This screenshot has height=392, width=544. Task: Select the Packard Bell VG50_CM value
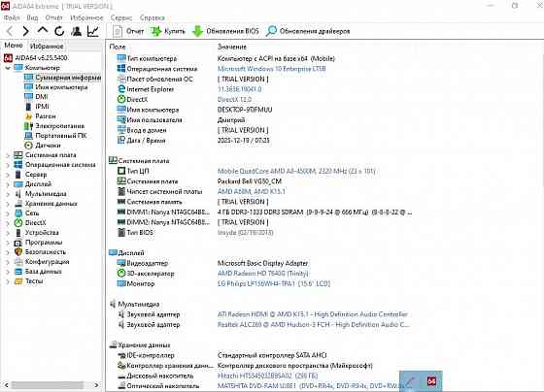(250, 181)
